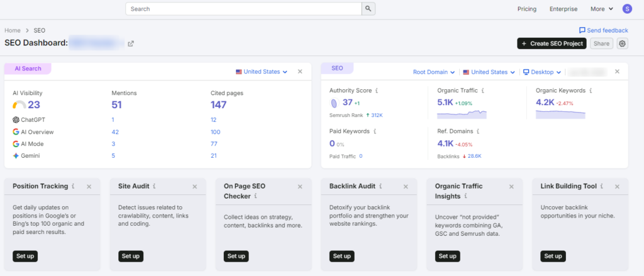Click Create SEO Project button
644x276 pixels.
pos(552,43)
